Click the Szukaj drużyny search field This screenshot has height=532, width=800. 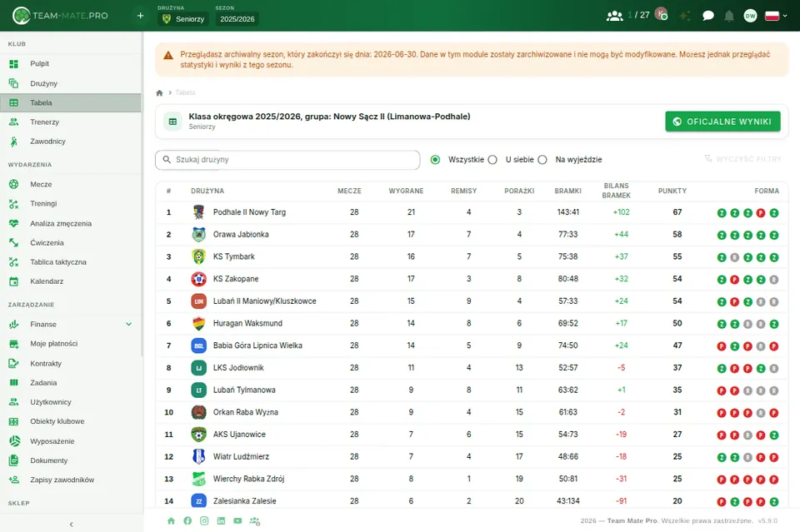click(x=287, y=160)
